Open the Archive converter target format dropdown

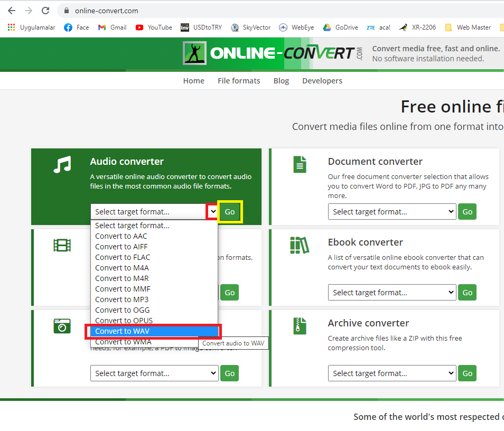pyautogui.click(x=392, y=373)
